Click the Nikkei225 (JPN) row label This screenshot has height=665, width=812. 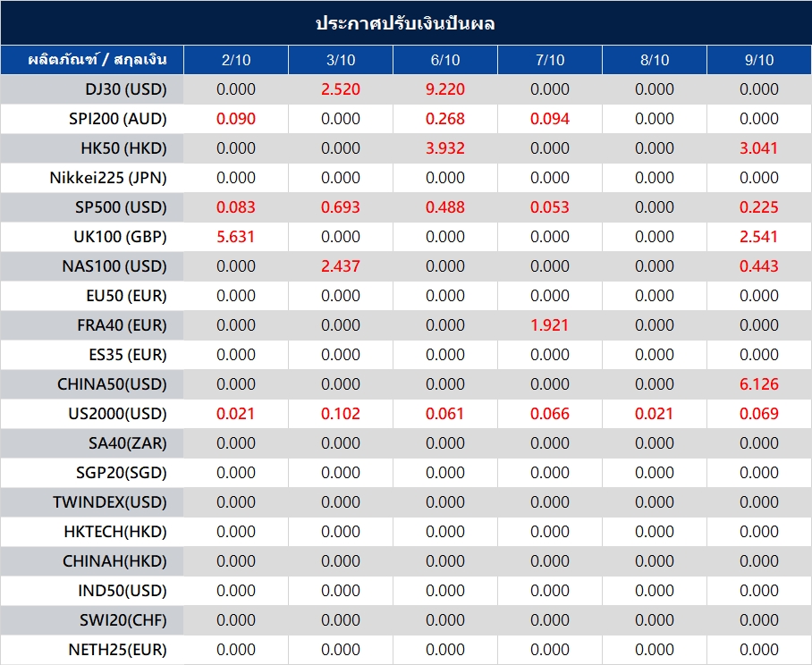pyautogui.click(x=108, y=178)
